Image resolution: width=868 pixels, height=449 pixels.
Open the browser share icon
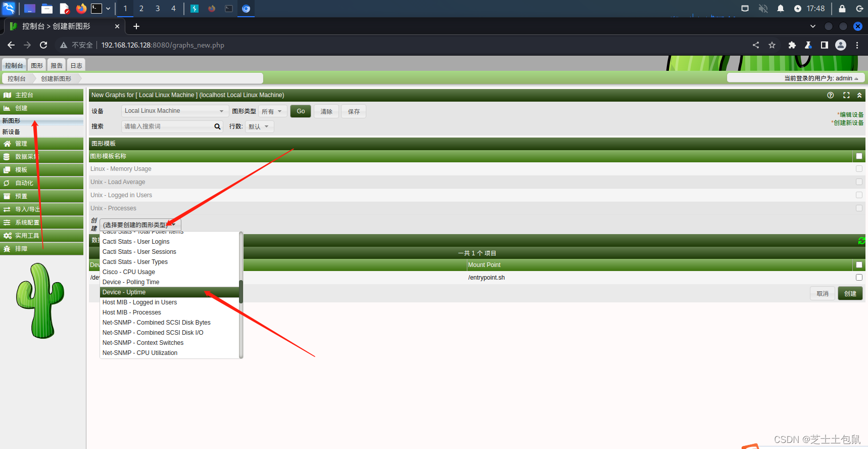[756, 45]
